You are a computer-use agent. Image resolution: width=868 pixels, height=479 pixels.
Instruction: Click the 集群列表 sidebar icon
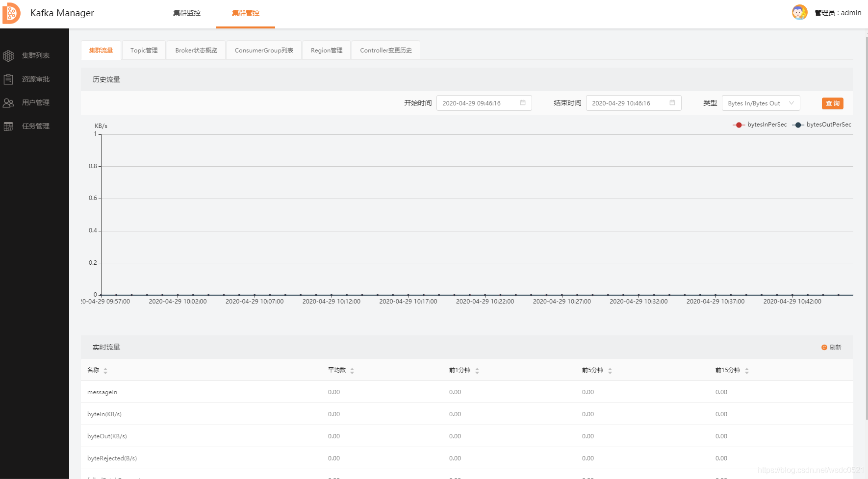(x=8, y=56)
